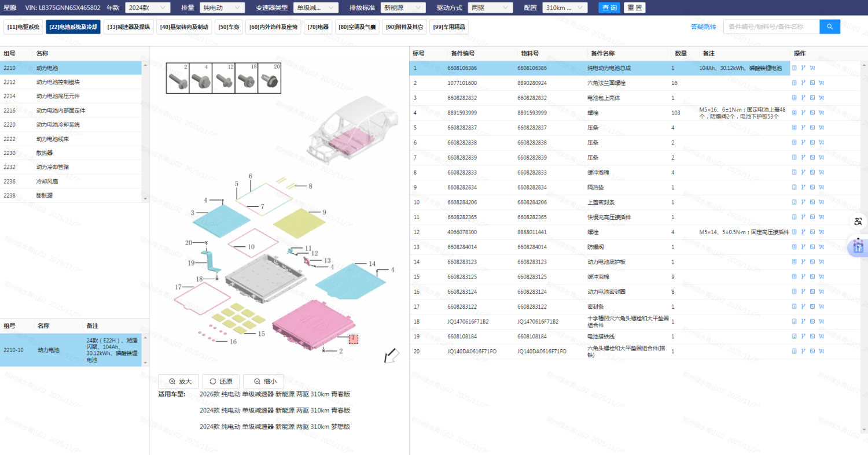868x455 pixels.
Task: Click the floating translate icon
Action: [858, 221]
